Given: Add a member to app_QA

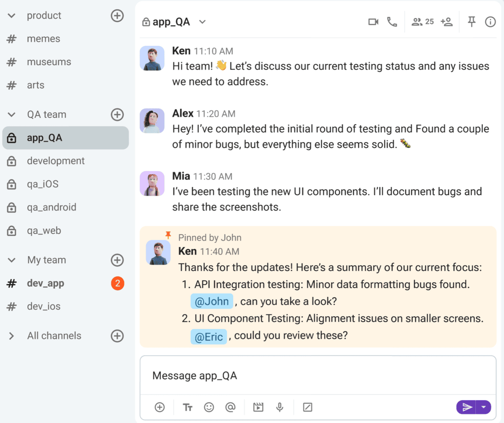Looking at the screenshot, I should [x=446, y=21].
